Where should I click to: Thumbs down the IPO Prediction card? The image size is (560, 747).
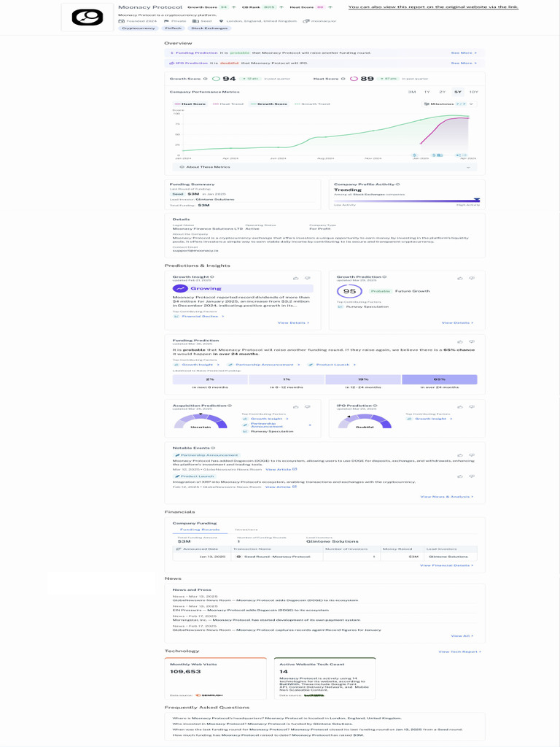[x=472, y=407]
